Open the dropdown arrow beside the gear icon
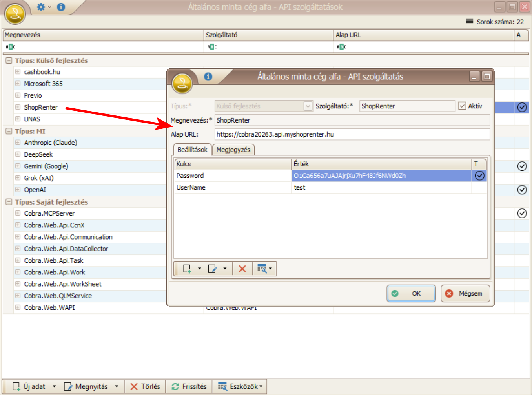The width and height of the screenshot is (532, 395). (49, 7)
